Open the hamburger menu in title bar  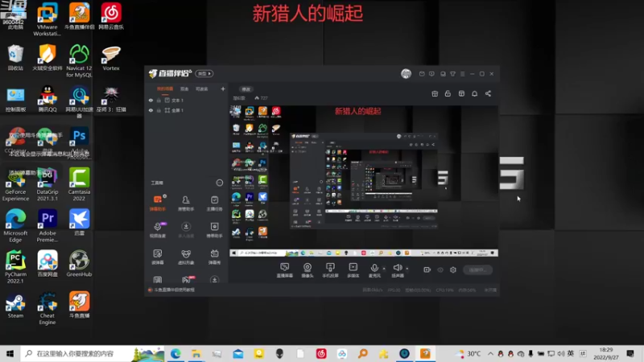point(462,74)
